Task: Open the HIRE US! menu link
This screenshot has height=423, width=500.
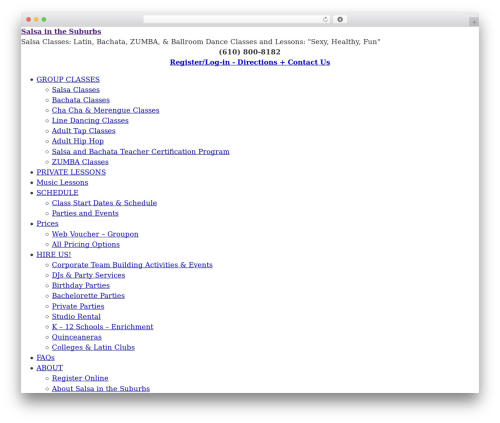Action: tap(54, 255)
